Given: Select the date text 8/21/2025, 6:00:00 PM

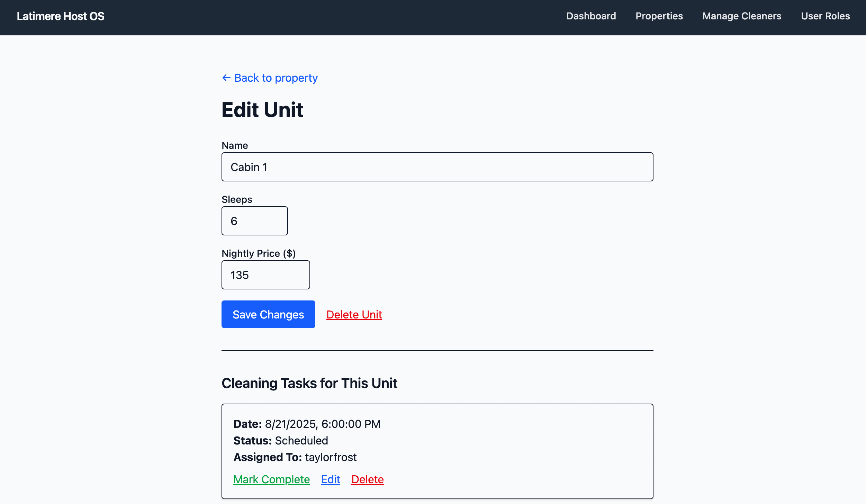Looking at the screenshot, I should pyautogui.click(x=323, y=424).
